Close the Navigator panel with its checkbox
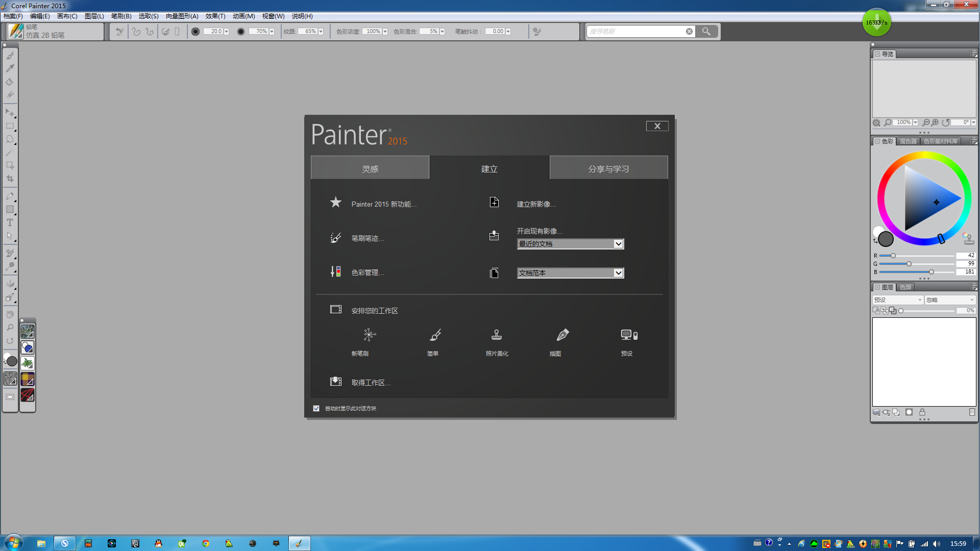 coord(877,54)
